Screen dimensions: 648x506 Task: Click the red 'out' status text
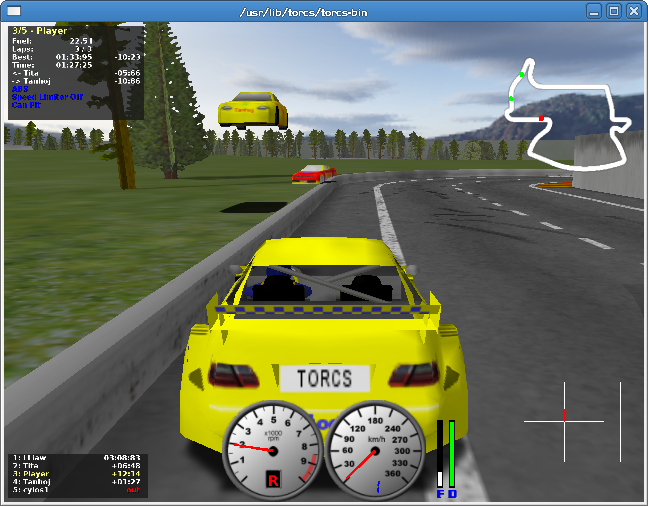[133, 490]
